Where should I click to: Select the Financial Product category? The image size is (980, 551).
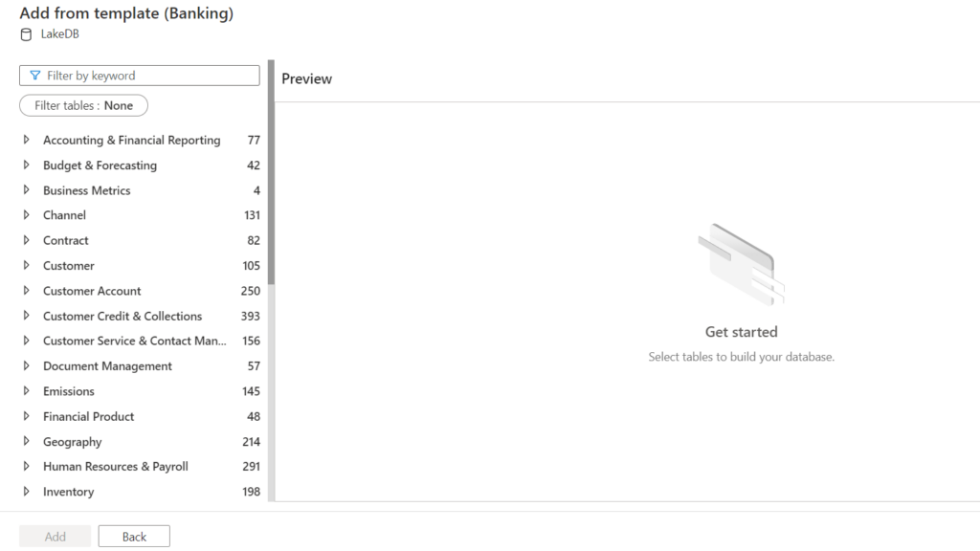[88, 416]
